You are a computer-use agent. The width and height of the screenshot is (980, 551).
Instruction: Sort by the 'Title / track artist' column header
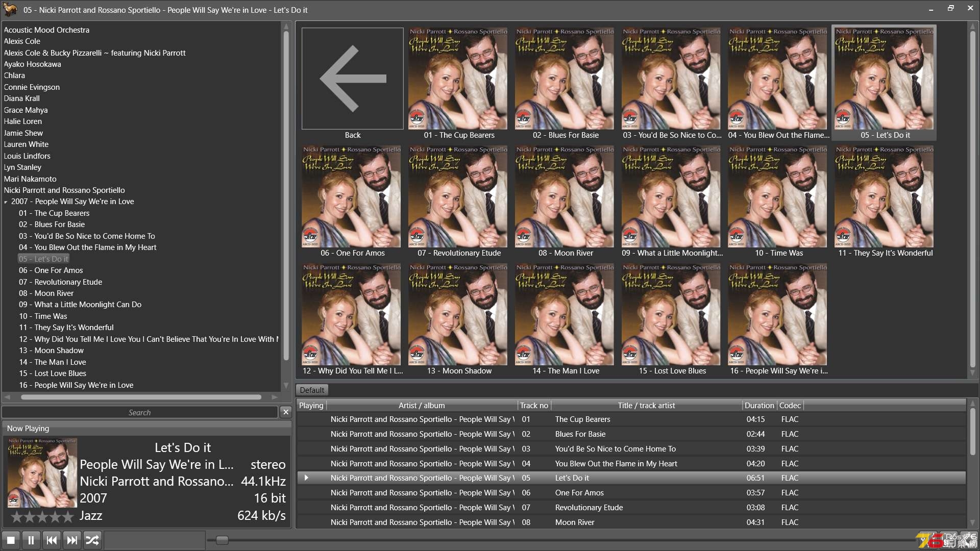pos(646,406)
